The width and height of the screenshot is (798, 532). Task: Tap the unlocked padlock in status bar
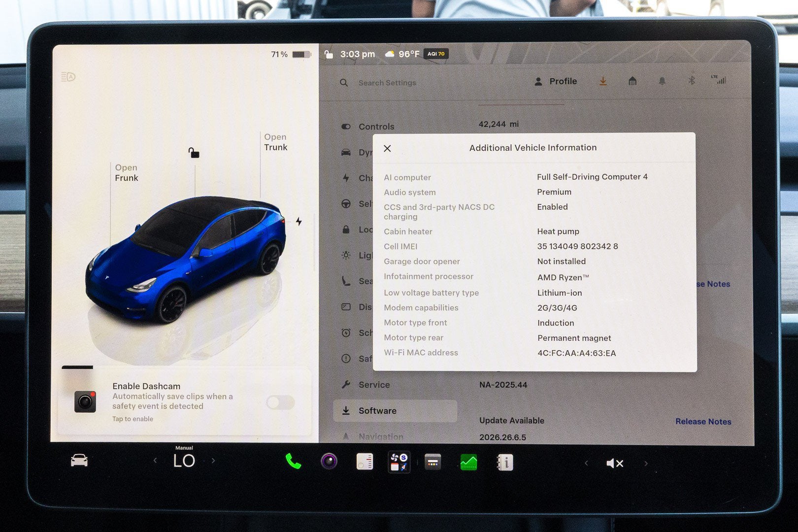point(329,54)
